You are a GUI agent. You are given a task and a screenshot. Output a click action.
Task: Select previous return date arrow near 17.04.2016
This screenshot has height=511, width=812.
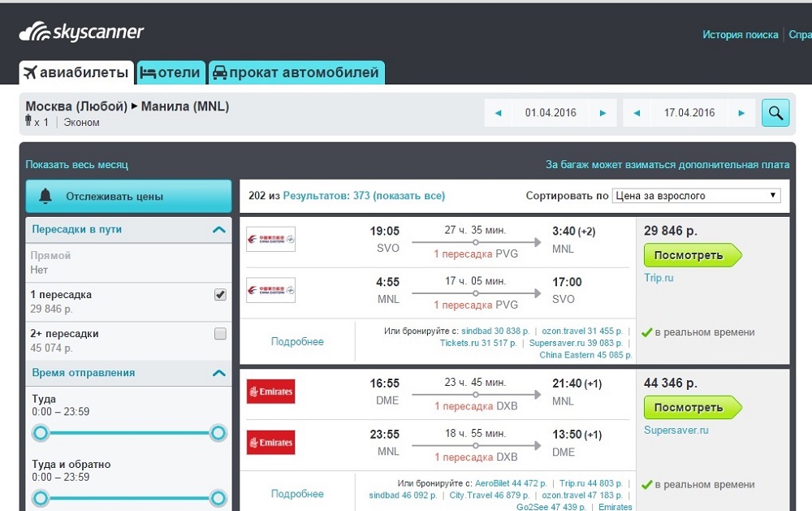(637, 113)
